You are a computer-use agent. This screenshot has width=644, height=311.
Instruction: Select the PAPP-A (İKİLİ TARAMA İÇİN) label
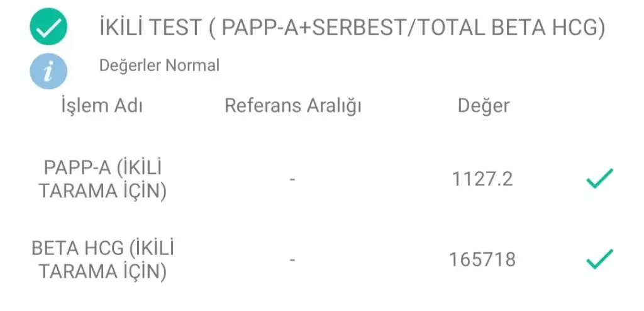pos(103,179)
